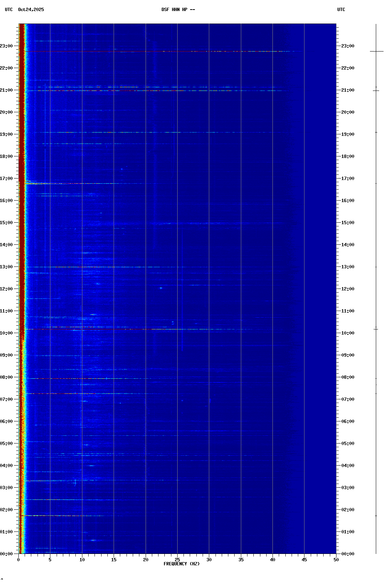Select 17:00 on the right time axis
This screenshot has height=583, width=392.
click(x=348, y=179)
